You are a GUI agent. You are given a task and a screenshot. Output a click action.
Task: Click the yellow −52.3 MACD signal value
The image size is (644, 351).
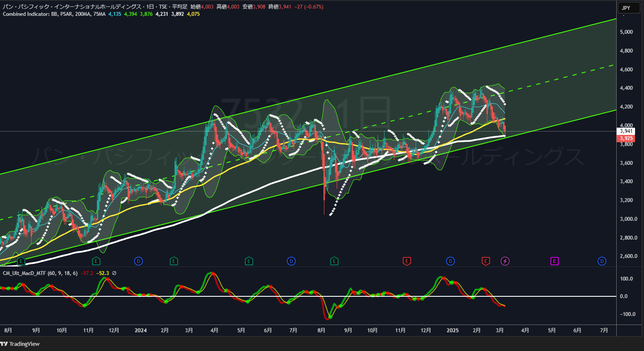[103, 273]
